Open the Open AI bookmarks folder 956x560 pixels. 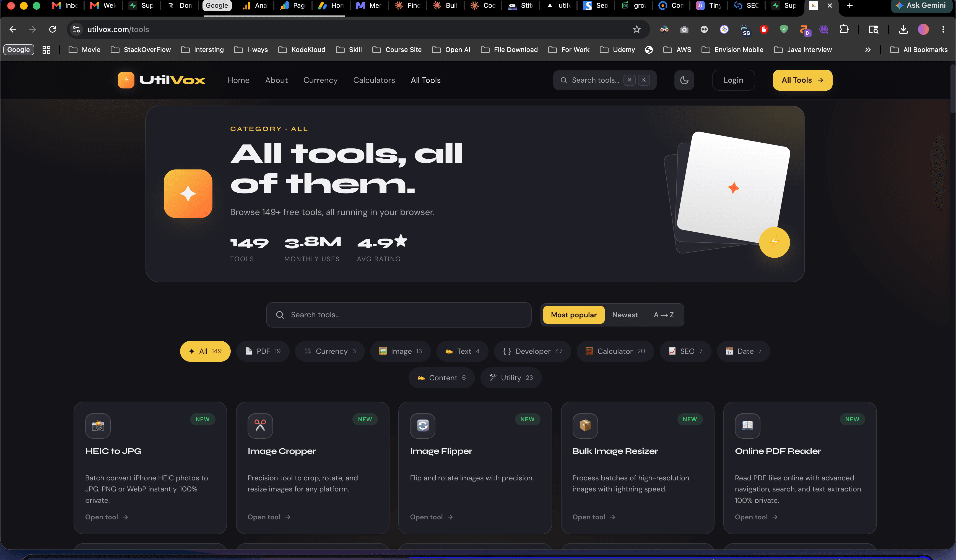451,50
